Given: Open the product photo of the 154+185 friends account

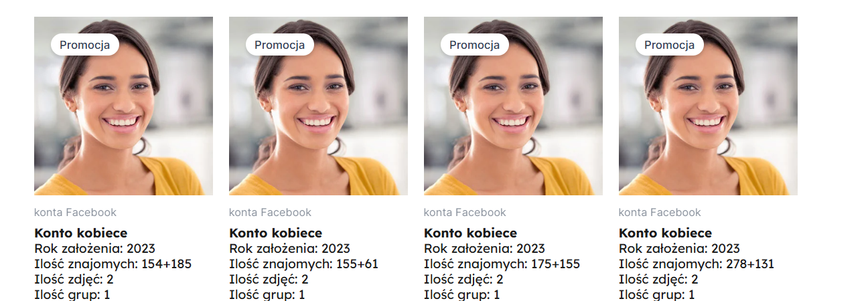Looking at the screenshot, I should [x=123, y=106].
